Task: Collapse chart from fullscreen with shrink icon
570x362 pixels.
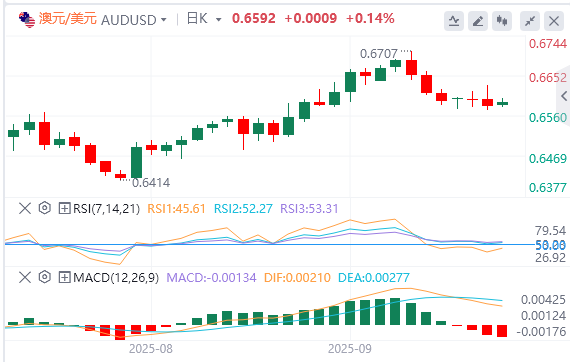Action: [530, 21]
